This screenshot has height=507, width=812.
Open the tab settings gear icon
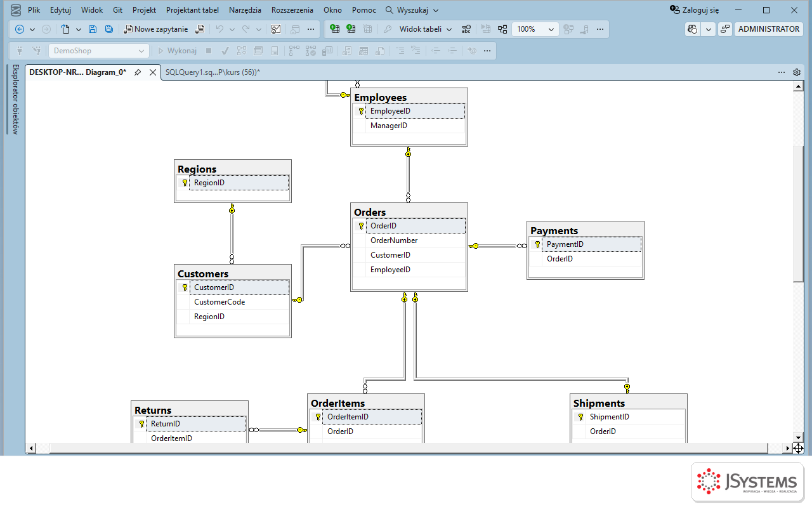tap(797, 72)
